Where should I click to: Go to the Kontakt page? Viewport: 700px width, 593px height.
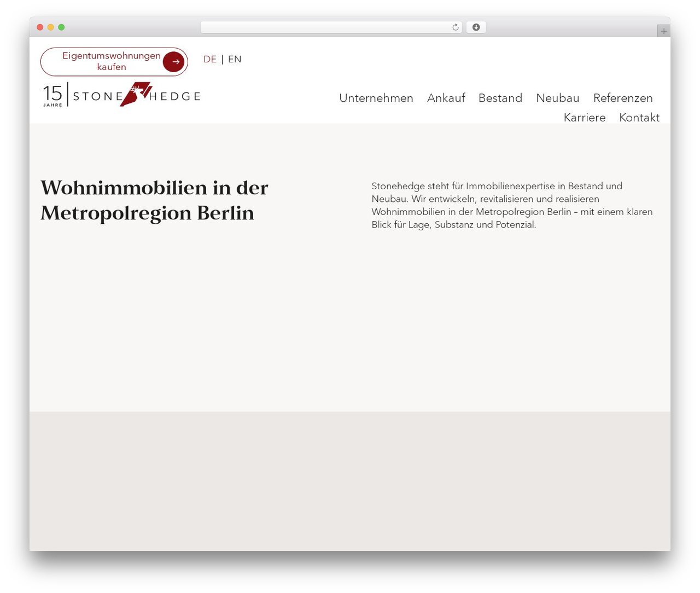(639, 118)
